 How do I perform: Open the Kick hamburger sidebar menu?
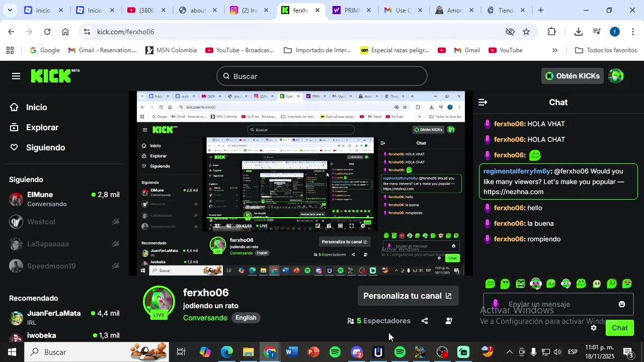click(x=16, y=76)
